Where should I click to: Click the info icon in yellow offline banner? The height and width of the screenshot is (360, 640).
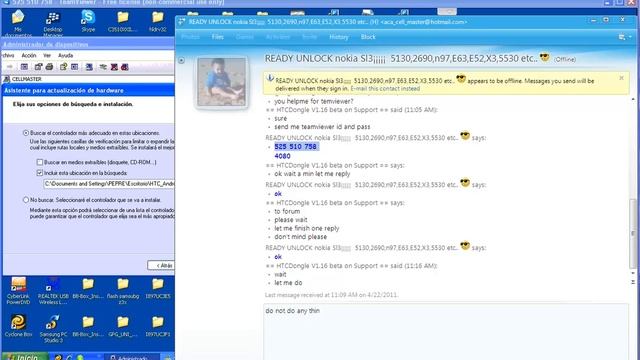click(269, 78)
